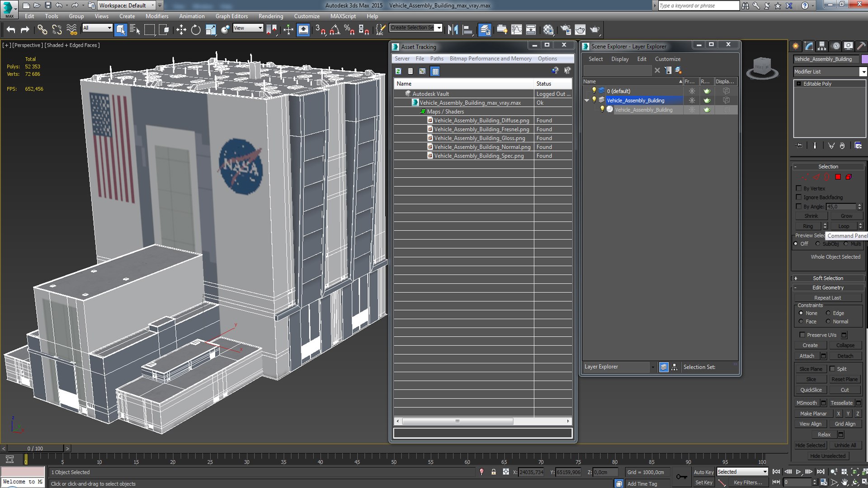Click the Undo arrow in main toolbar

(x=11, y=30)
